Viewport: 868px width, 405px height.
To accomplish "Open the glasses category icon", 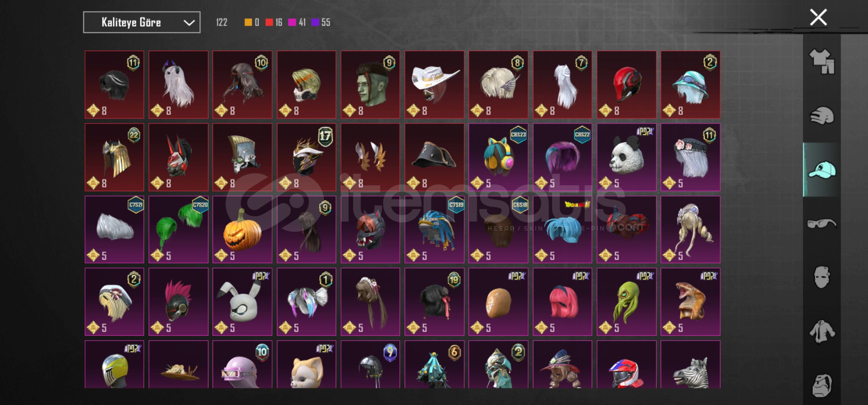I will point(822,224).
